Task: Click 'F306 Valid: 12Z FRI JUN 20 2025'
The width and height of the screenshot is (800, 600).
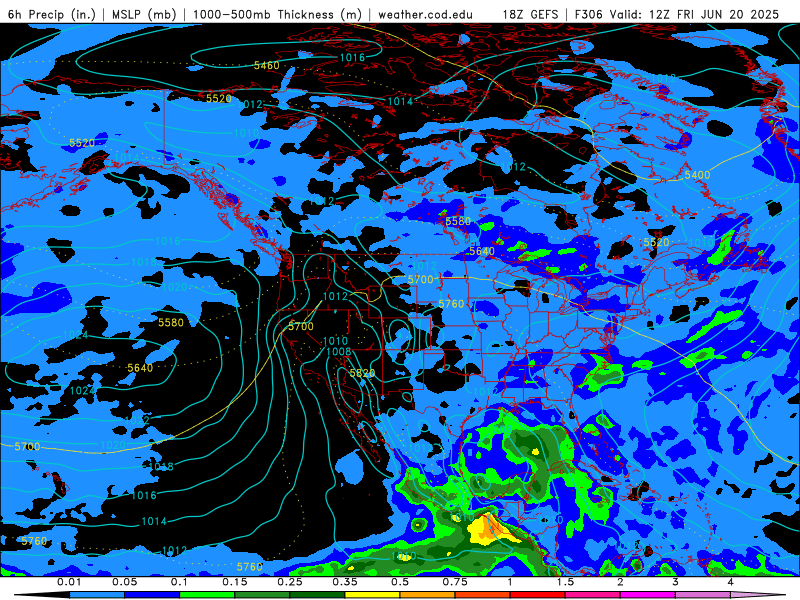Action: [677, 14]
